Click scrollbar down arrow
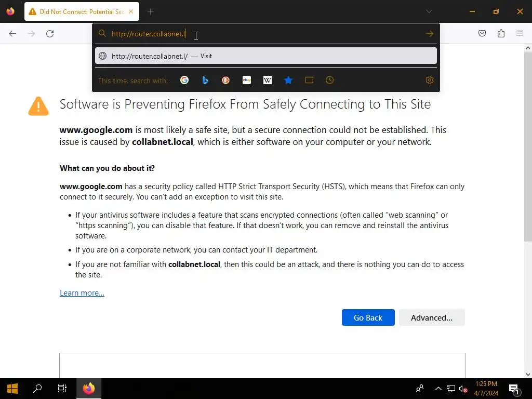Viewport: 532px width, 399px height. 528,374
